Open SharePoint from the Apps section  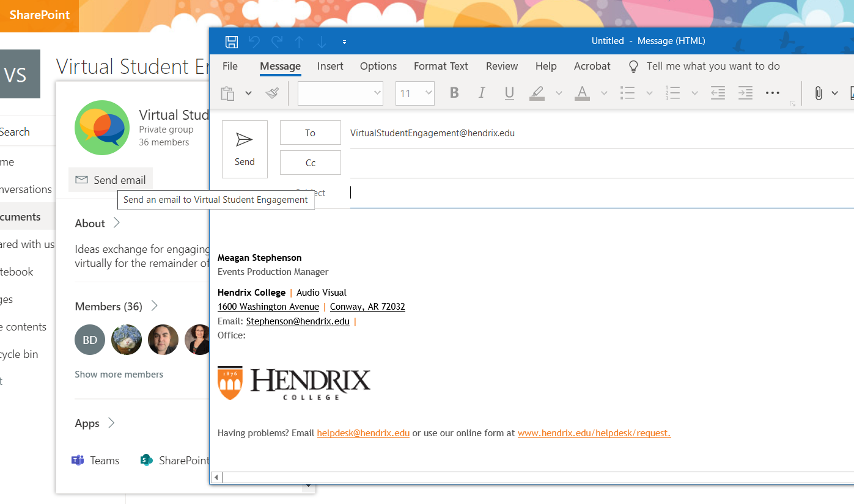(x=175, y=461)
